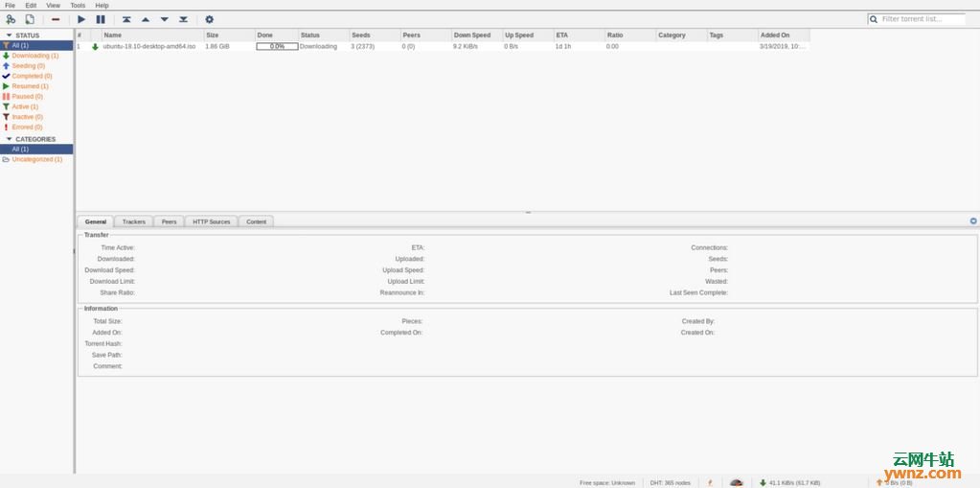This screenshot has height=488, width=980.
Task: Sort torrents by Size column
Action: pos(229,35)
